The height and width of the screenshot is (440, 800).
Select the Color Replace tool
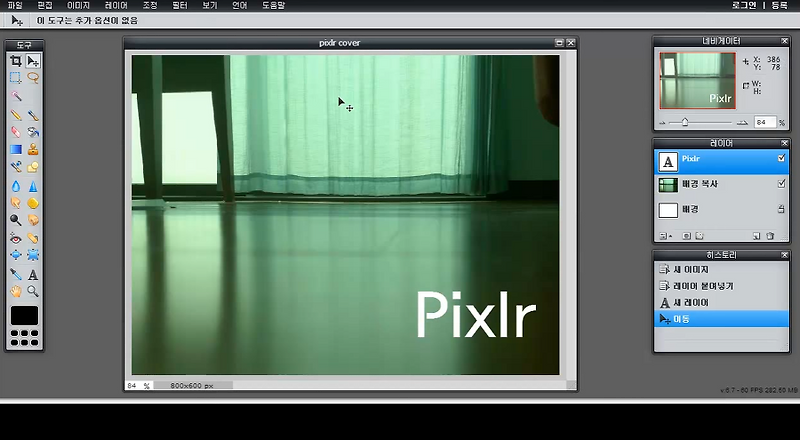(16, 167)
